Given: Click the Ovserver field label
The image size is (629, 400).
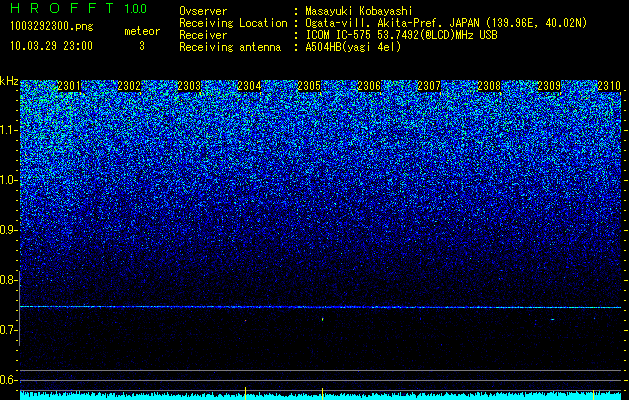Looking at the screenshot, I should (203, 11).
